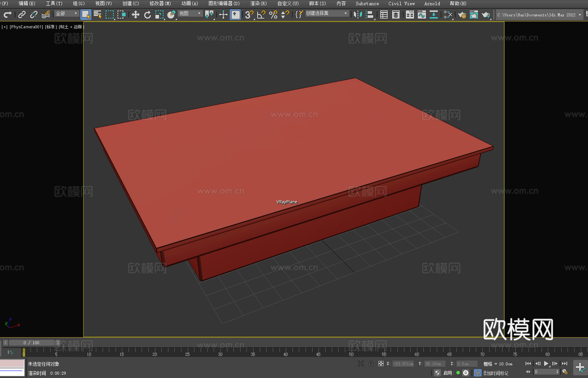Select the Unlink Selection icon
588x378 pixels.
point(34,14)
